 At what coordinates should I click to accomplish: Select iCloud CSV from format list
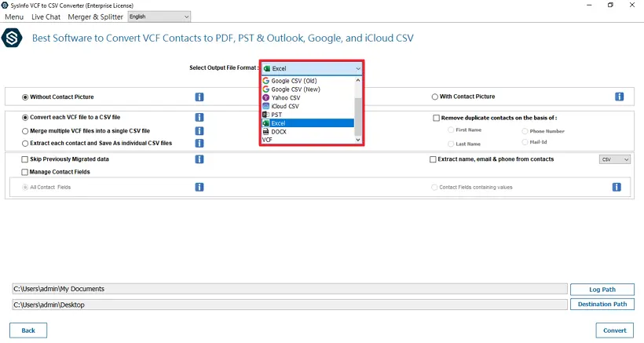coord(308,106)
